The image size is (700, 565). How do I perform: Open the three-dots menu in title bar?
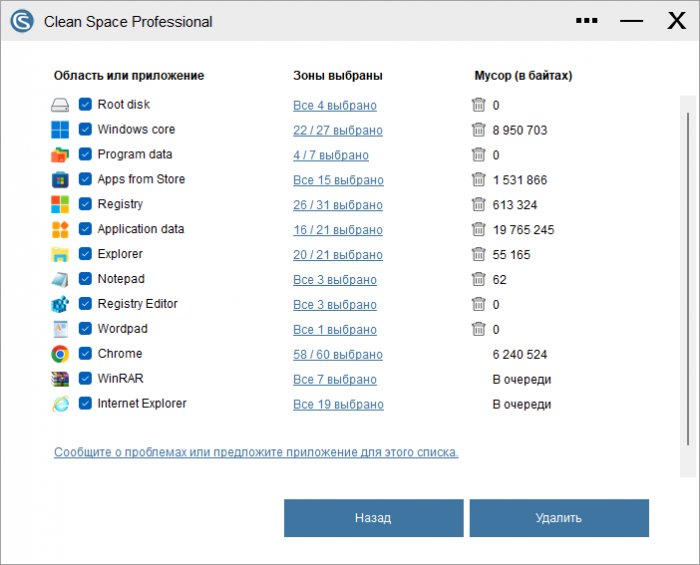point(588,21)
